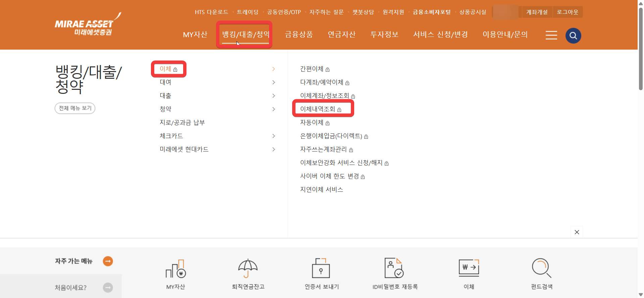This screenshot has width=644, height=298.
Task: Select 대여 in the category list
Action: [x=165, y=82]
